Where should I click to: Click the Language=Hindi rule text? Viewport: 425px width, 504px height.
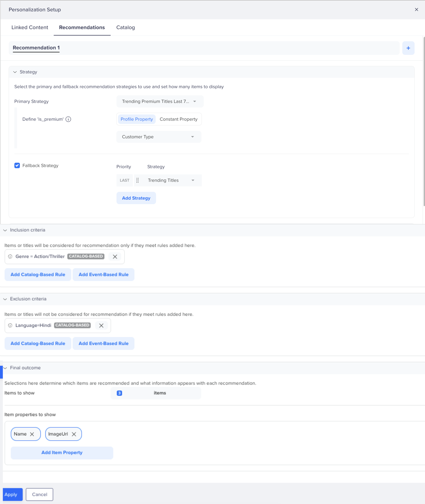[x=33, y=325]
